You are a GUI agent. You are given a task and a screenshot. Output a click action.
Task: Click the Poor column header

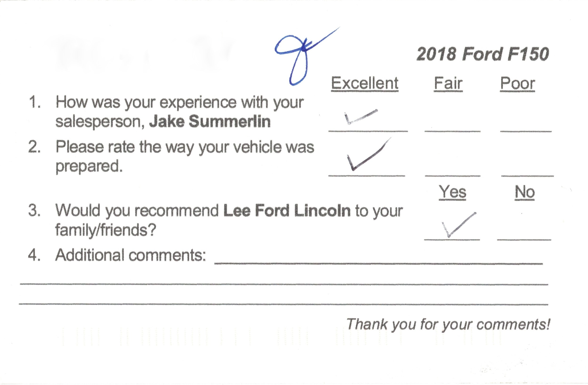pyautogui.click(x=517, y=84)
